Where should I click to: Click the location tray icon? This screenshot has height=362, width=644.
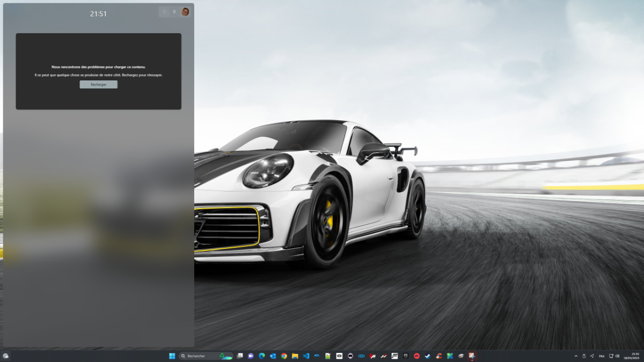coord(592,356)
